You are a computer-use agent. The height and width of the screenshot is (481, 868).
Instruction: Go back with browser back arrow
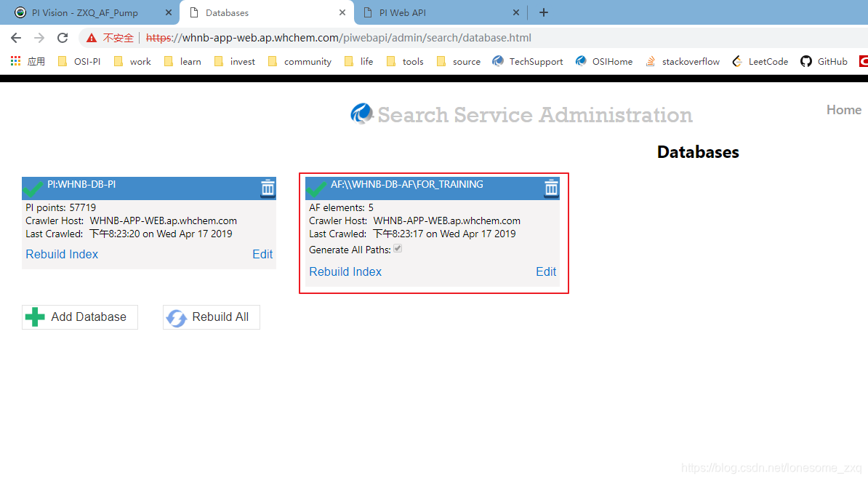[x=16, y=38]
